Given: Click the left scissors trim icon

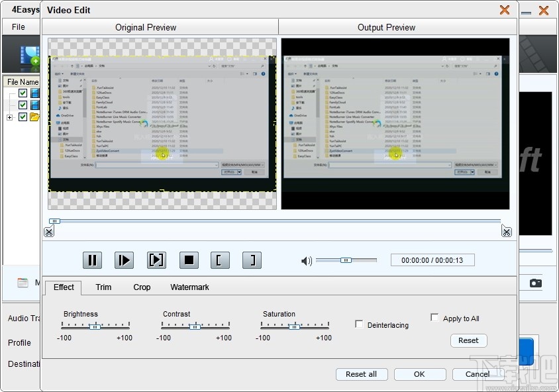Looking at the screenshot, I should tap(49, 231).
